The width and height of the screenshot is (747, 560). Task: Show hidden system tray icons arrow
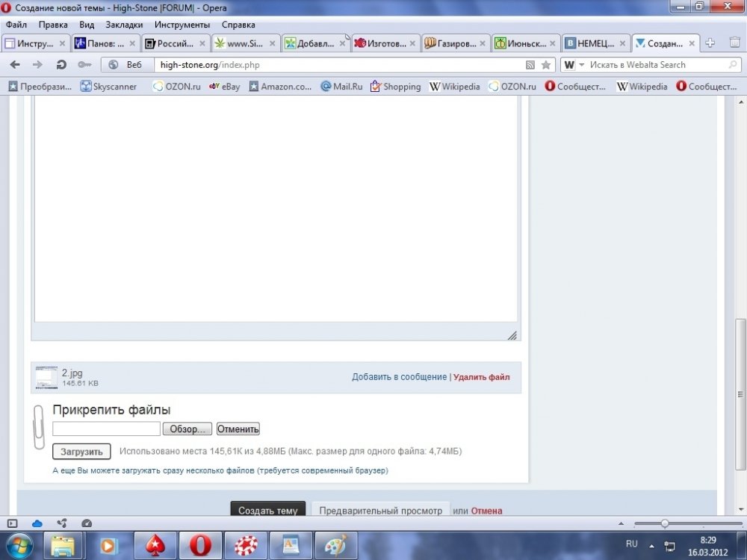[x=651, y=547]
